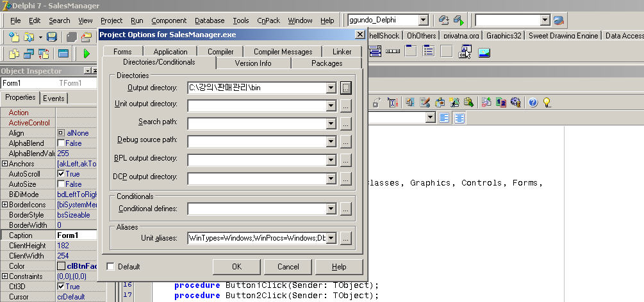Toggle the AutoScroll True checkbox
Image resolution: width=644 pixels, height=302 pixels.
click(x=61, y=174)
